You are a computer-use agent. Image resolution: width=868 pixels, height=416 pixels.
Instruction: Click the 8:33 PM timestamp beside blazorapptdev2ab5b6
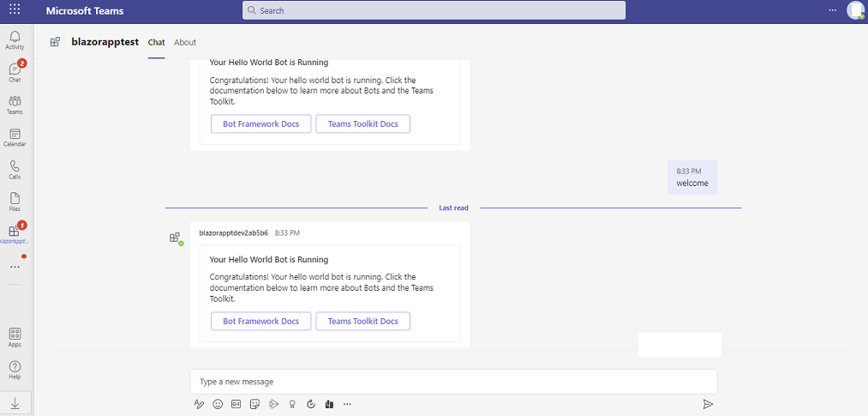coord(287,233)
